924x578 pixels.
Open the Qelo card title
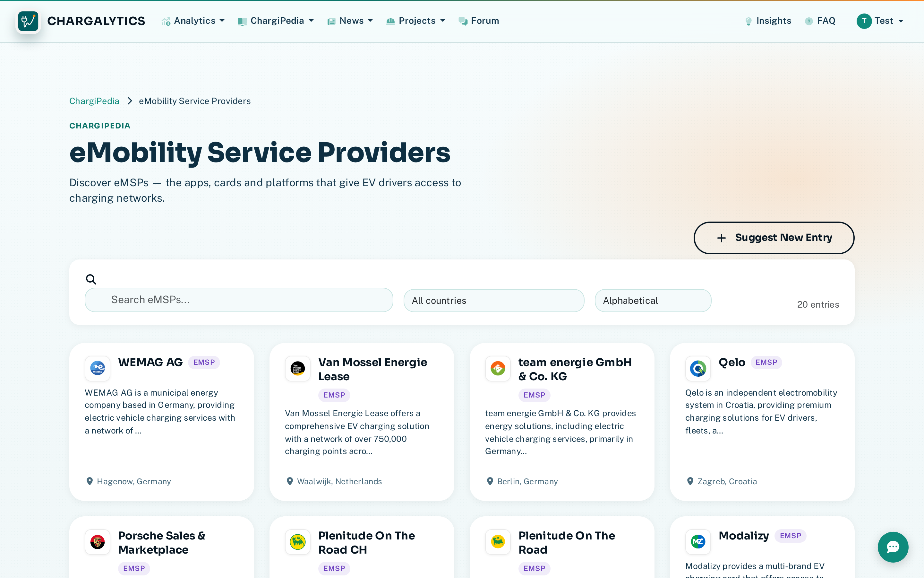pyautogui.click(x=732, y=362)
